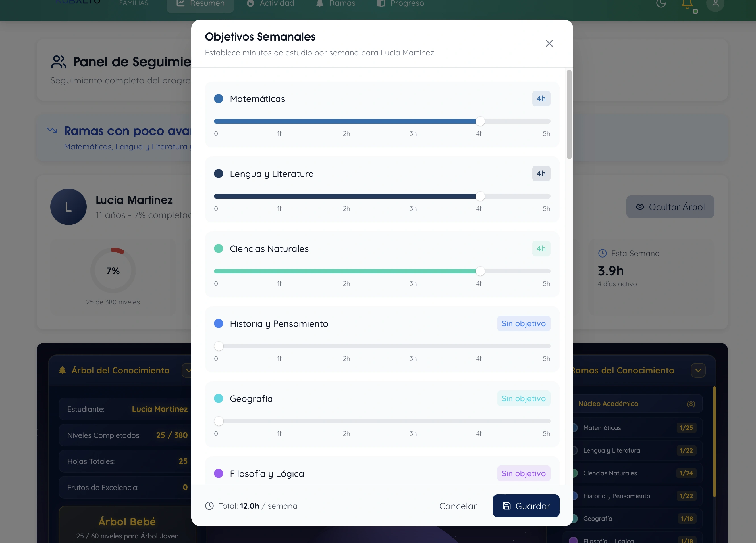Click the Matemáticas blue color dot
756x543 pixels.
pos(218,99)
